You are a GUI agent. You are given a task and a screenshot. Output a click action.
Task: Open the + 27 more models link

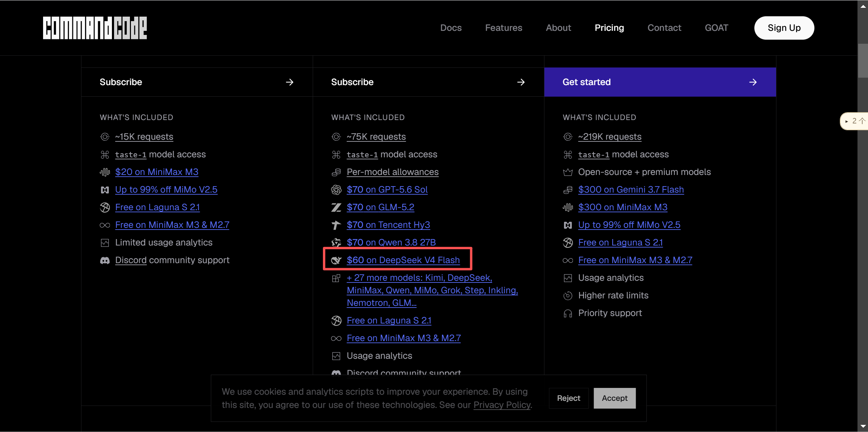coord(432,290)
